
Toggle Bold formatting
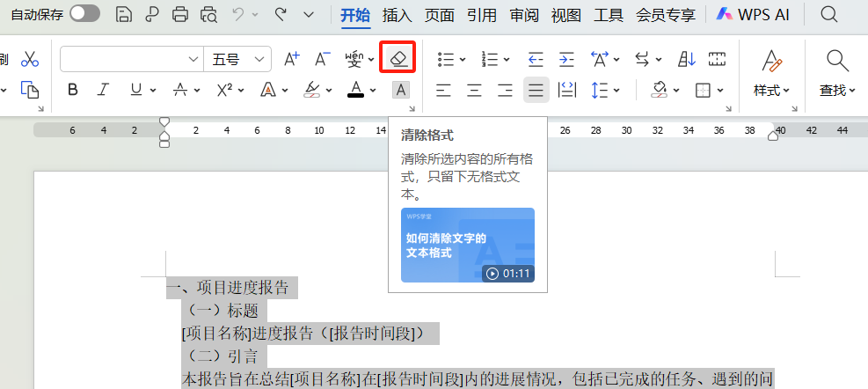coord(72,89)
